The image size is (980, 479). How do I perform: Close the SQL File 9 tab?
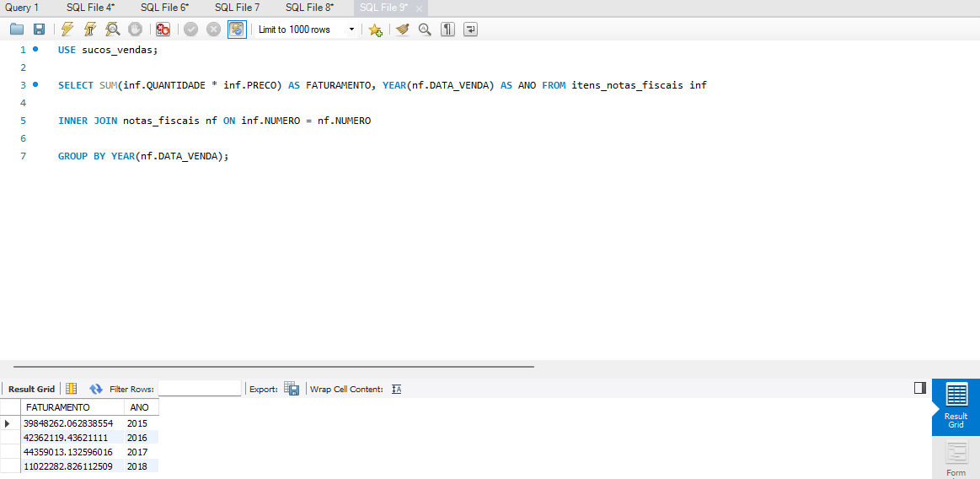(x=420, y=8)
